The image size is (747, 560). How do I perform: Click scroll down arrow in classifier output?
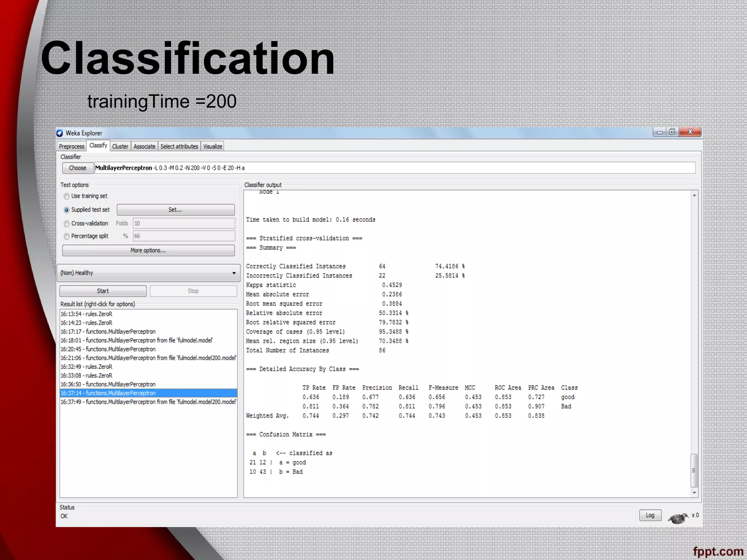(694, 493)
